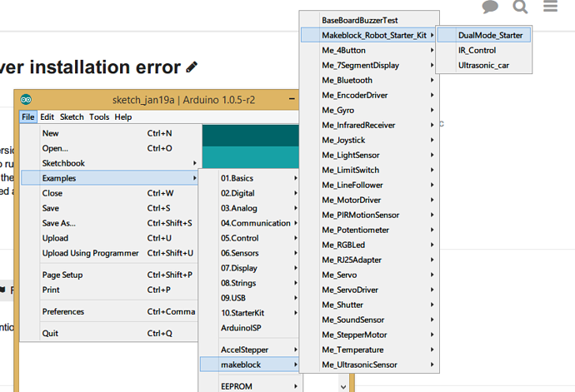This screenshot has width=575, height=392.
Task: Open 08.Strings examples submenu
Action: [249, 283]
